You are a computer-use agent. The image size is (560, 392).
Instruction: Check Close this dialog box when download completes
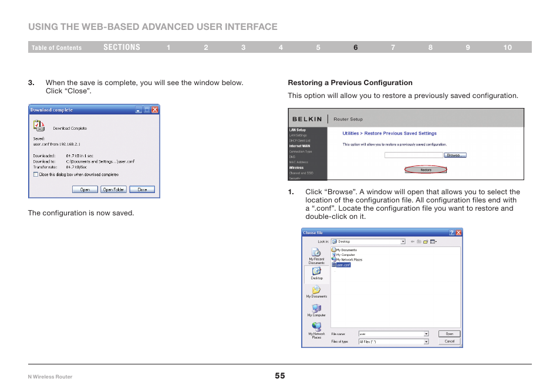tap(36, 174)
